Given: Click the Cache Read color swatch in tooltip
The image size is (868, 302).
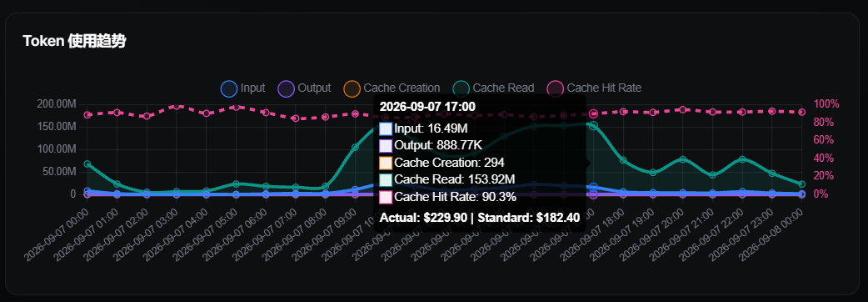Looking at the screenshot, I should click(x=386, y=179).
